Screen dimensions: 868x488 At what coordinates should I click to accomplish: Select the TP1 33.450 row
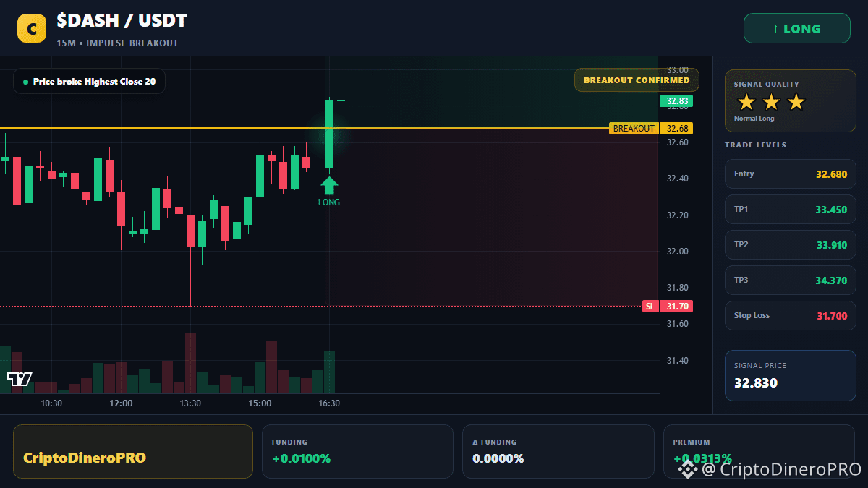pos(790,209)
